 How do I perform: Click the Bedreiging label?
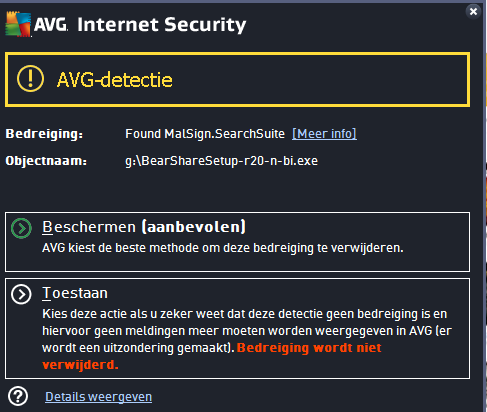pyautogui.click(x=44, y=134)
